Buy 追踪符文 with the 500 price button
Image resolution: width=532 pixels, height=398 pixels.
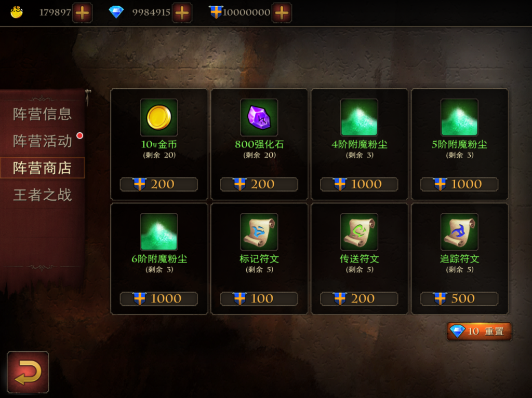coord(459,299)
